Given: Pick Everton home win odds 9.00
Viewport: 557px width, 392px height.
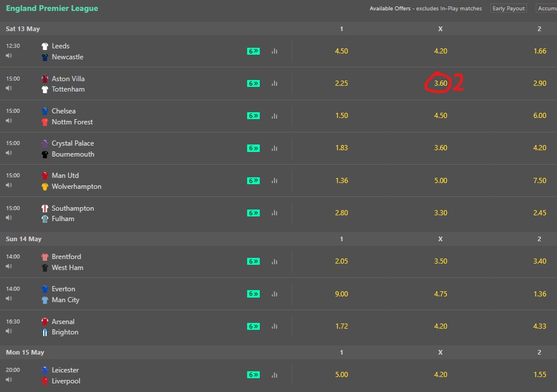Looking at the screenshot, I should coord(342,294).
